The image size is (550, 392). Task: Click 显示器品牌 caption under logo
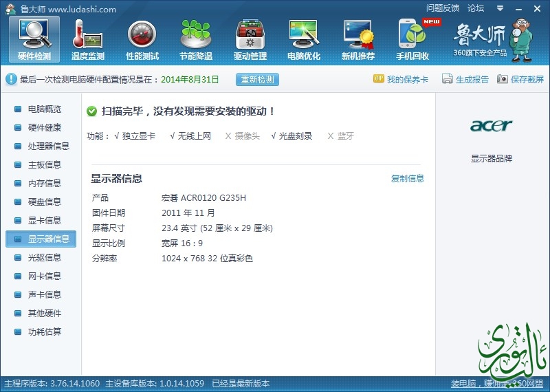click(x=492, y=159)
